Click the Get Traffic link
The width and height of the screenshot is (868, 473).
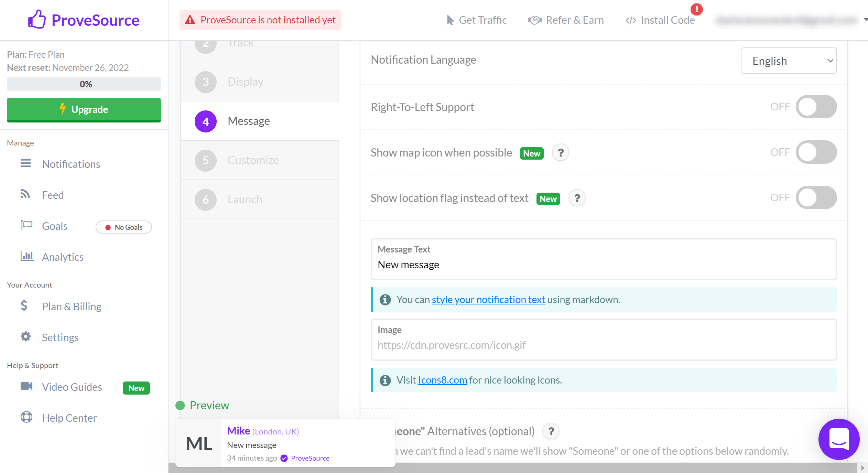(477, 20)
